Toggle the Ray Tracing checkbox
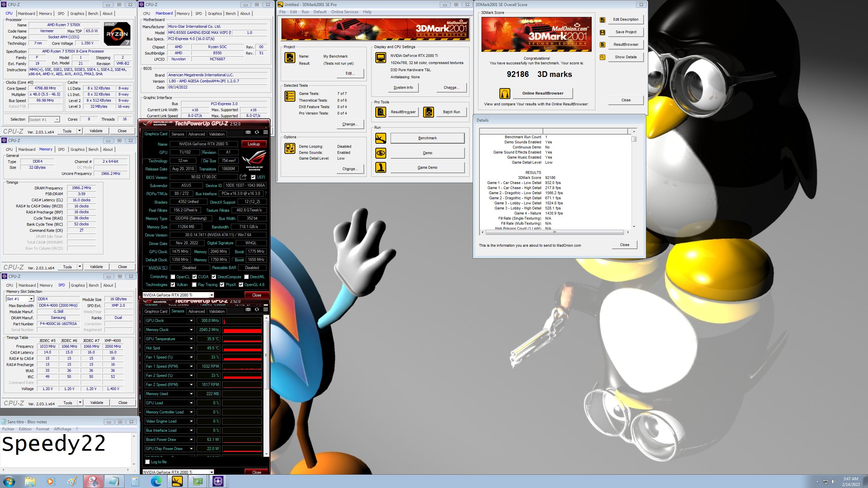The height and width of the screenshot is (488, 868). point(194,285)
